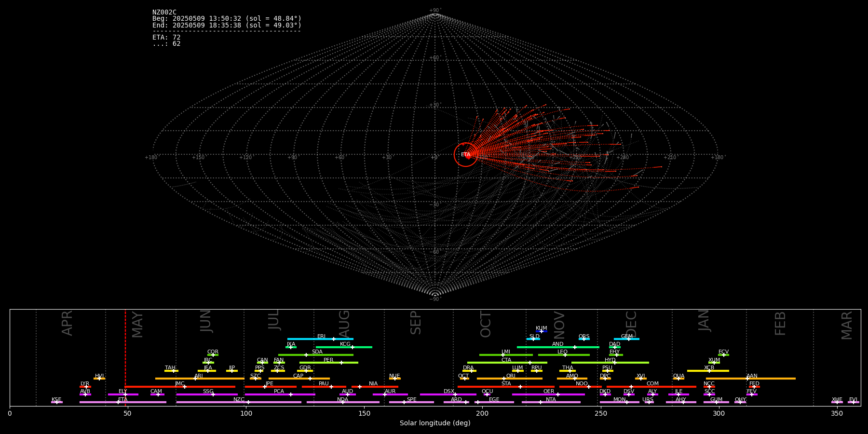Click the DEC month label
Viewport: 868px width, 434px height.
point(631,324)
